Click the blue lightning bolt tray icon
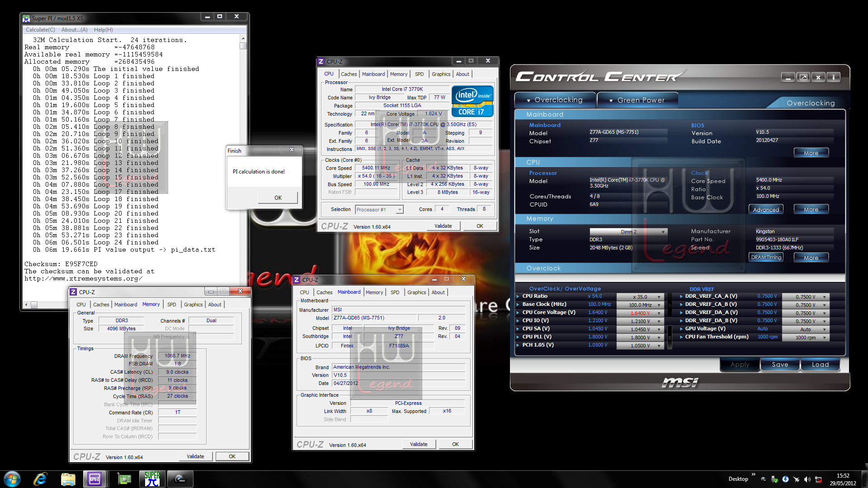The image size is (868, 488). point(785,479)
